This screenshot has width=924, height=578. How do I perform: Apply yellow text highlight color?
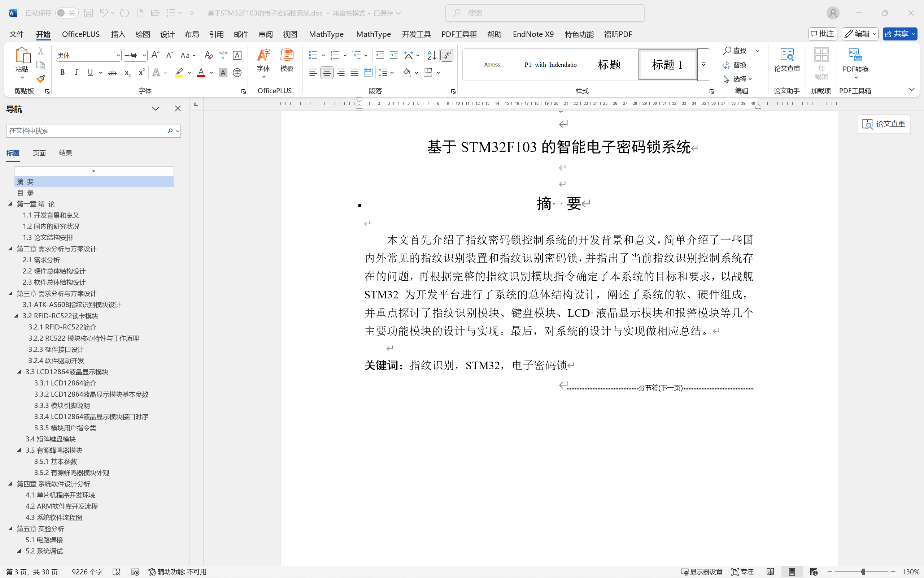point(179,73)
